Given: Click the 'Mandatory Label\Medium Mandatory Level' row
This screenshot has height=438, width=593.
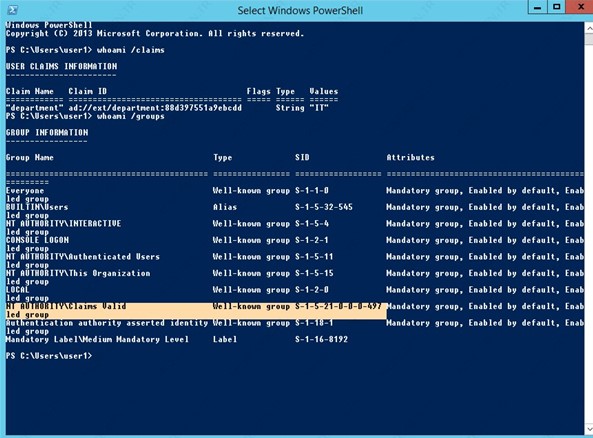Looking at the screenshot, I should [177, 339].
